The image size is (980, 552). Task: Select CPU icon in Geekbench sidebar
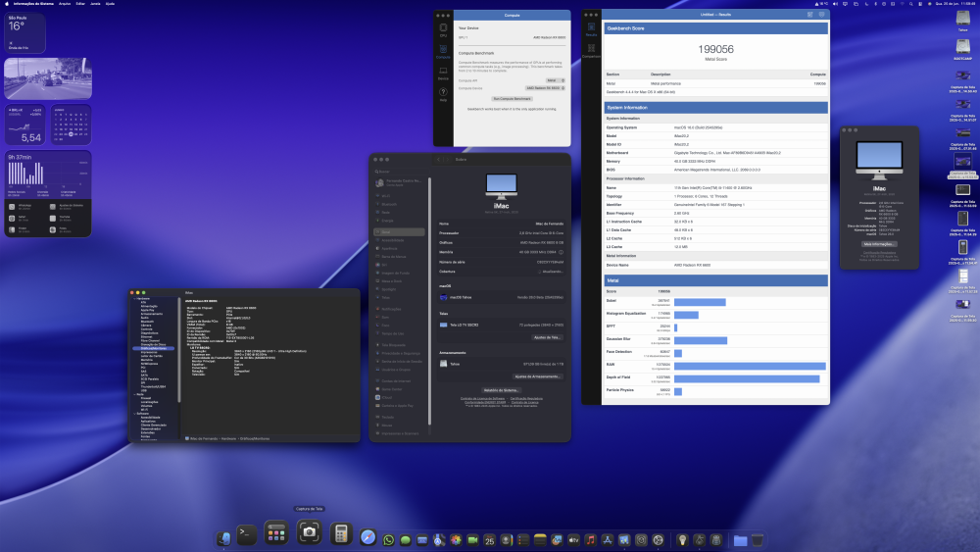(x=443, y=30)
